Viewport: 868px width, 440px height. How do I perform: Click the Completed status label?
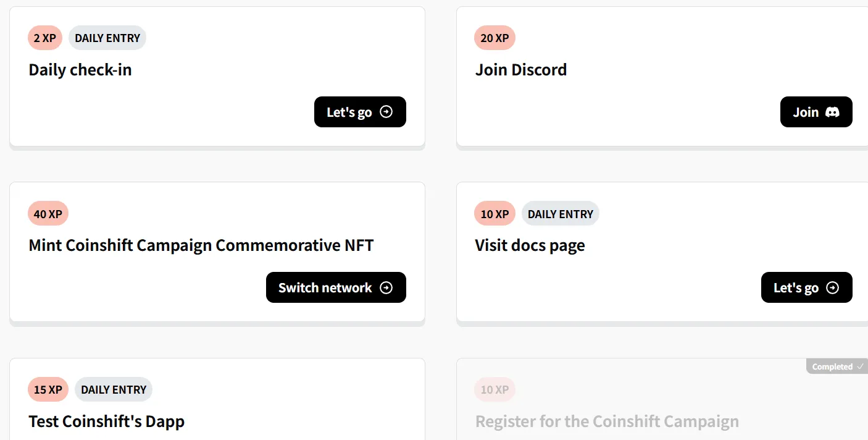click(832, 366)
